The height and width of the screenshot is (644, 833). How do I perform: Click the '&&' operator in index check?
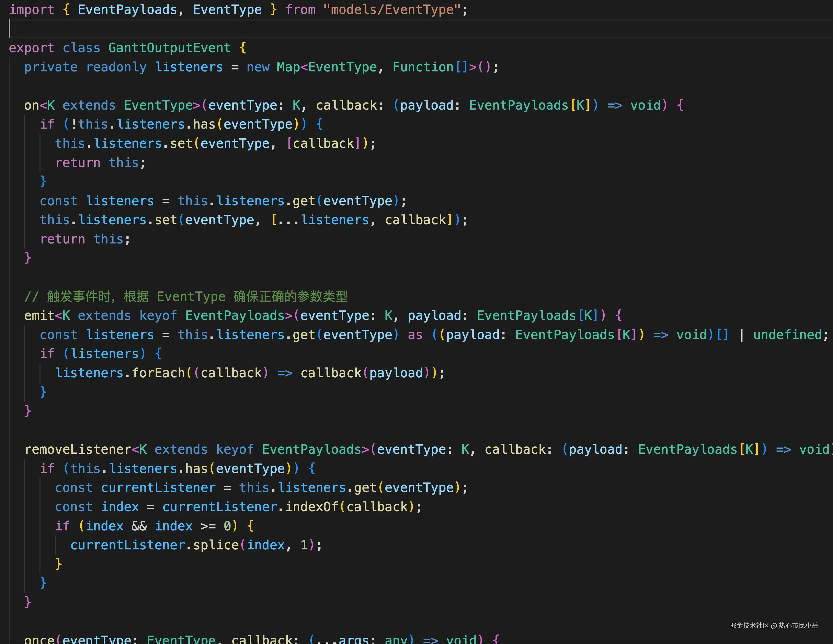(139, 526)
